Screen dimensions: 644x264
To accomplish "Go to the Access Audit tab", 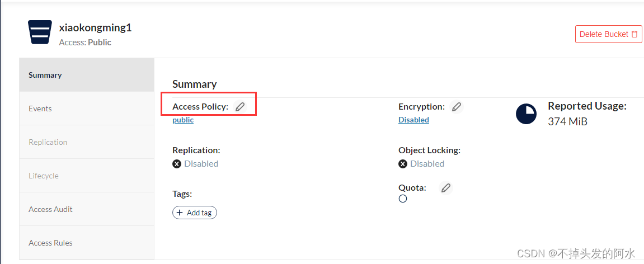I will pyautogui.click(x=87, y=209).
